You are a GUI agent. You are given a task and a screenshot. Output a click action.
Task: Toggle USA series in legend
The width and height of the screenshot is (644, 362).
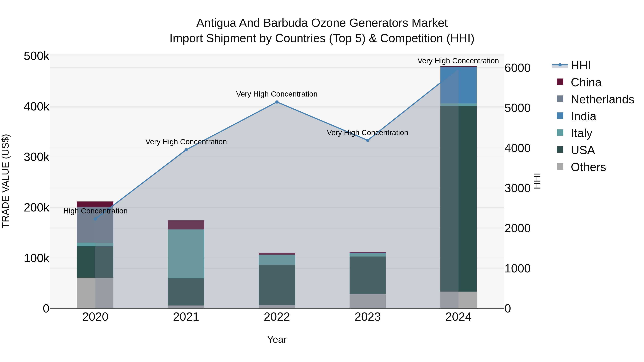point(576,150)
